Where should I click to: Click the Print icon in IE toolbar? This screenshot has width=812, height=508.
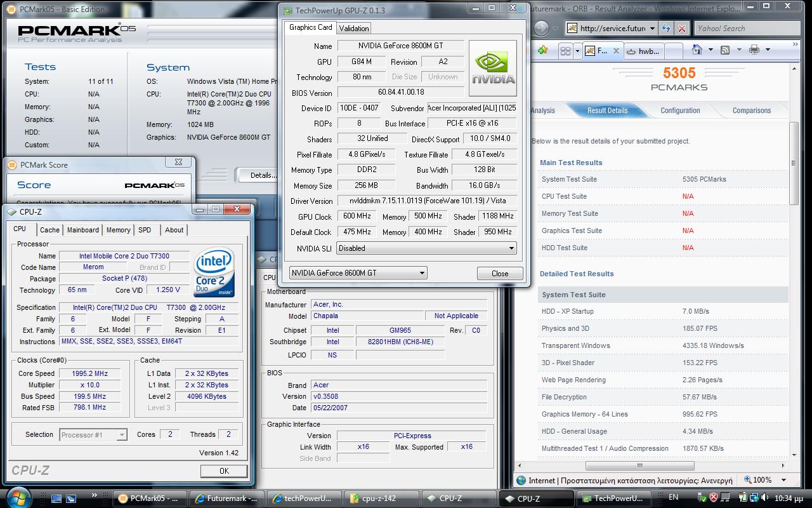(x=754, y=50)
